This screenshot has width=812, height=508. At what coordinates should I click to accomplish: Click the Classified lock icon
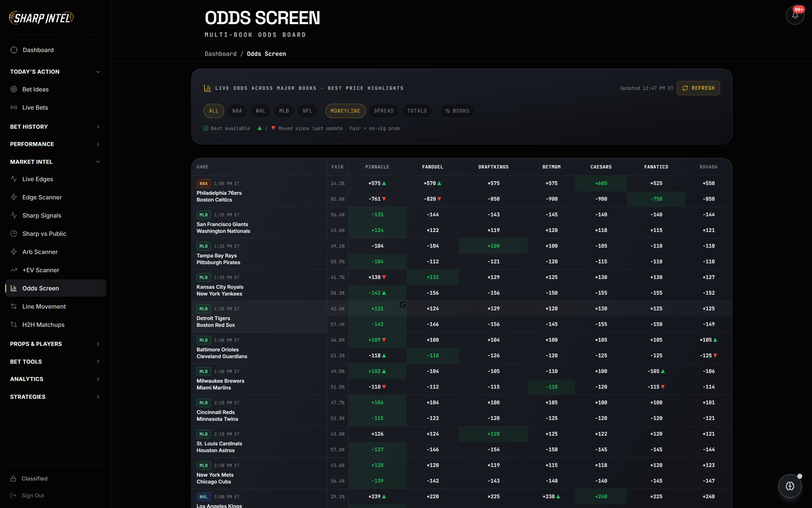coord(13,478)
